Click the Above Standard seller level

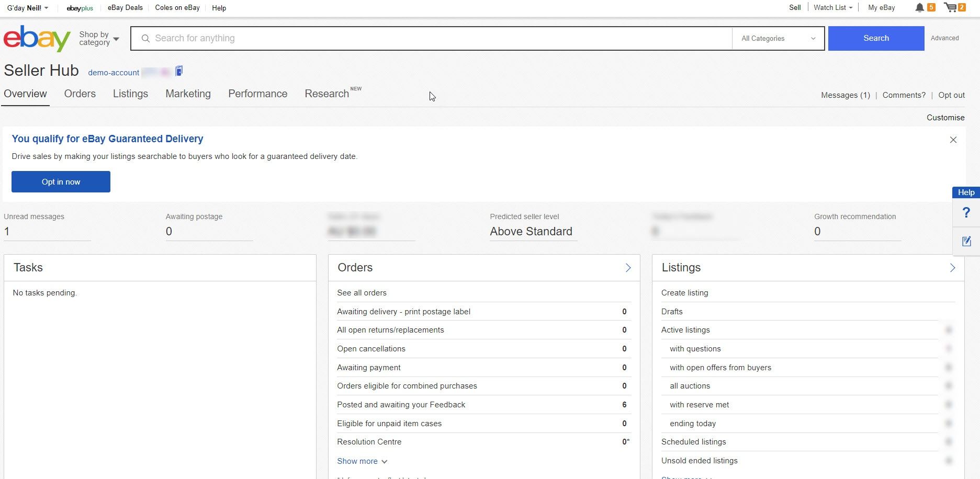click(531, 231)
